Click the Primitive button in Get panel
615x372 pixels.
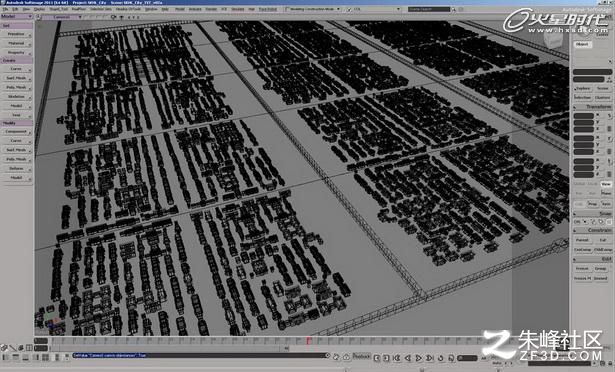click(16, 34)
